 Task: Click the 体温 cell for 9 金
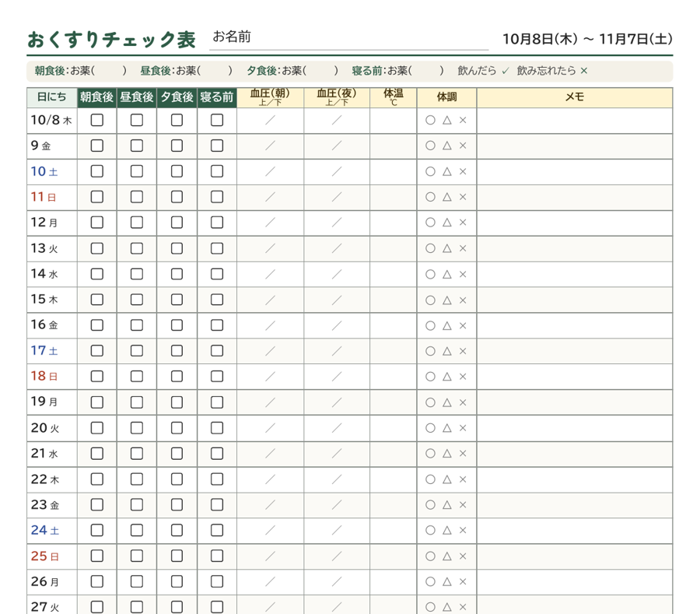coord(394,146)
